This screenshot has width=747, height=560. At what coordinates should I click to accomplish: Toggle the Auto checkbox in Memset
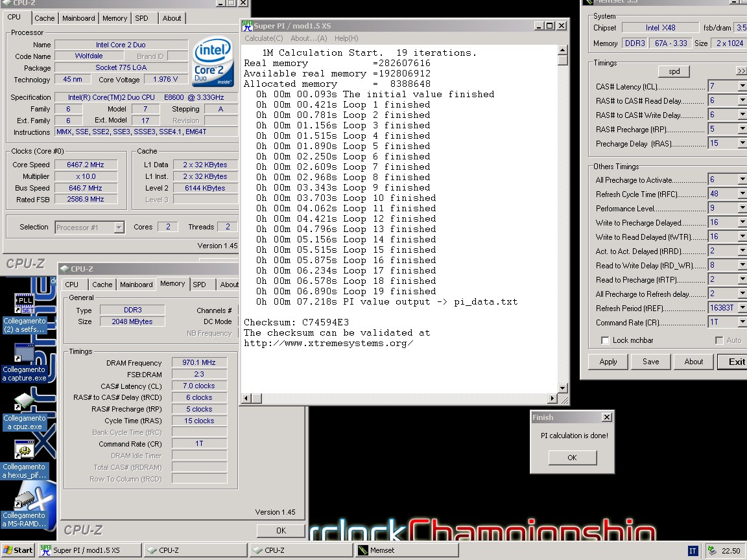click(x=719, y=340)
